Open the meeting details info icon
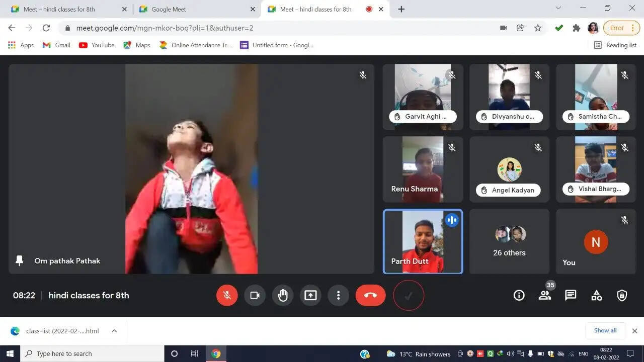The width and height of the screenshot is (644, 362). (x=519, y=295)
